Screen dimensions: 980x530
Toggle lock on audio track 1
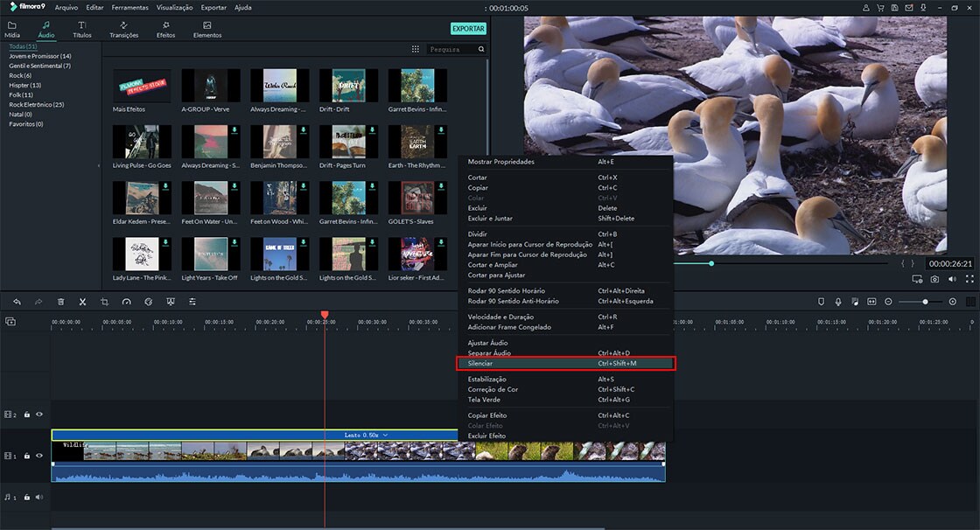[27, 498]
